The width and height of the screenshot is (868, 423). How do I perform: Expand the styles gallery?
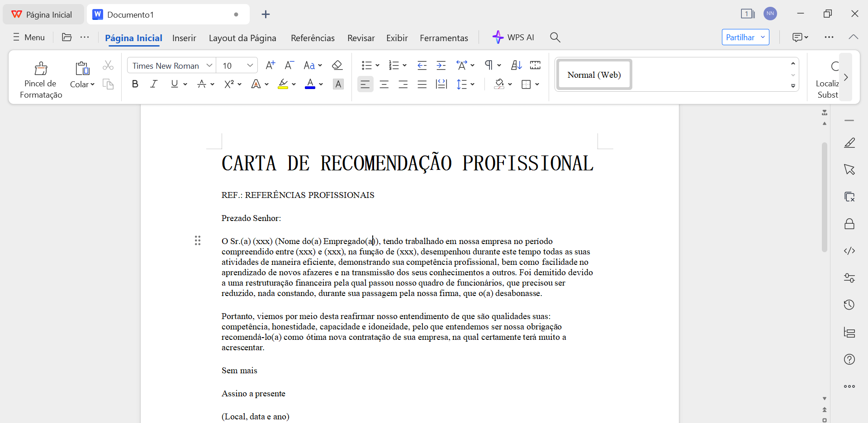tap(793, 85)
